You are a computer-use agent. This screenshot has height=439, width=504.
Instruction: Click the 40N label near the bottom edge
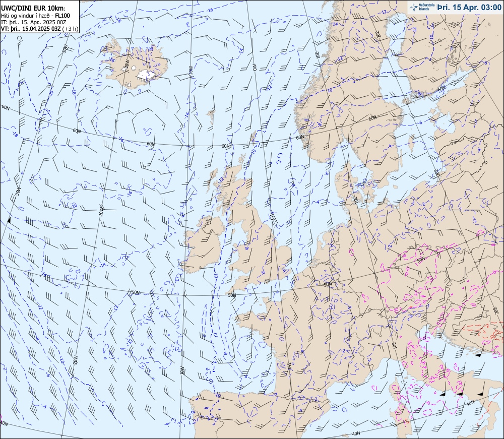356,433
